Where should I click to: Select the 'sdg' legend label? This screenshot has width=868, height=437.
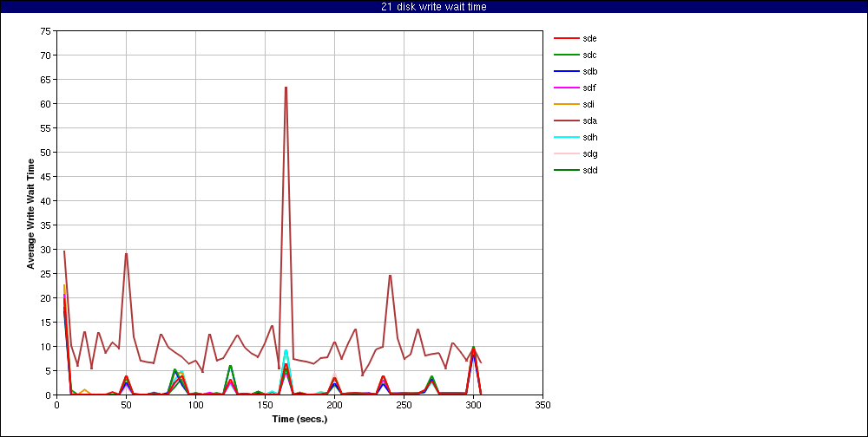(x=589, y=153)
